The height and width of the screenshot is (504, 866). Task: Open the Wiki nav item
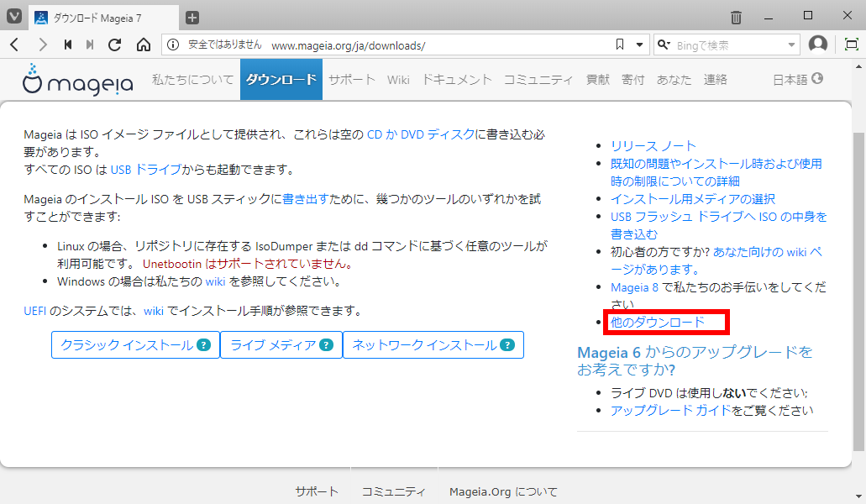pyautogui.click(x=398, y=80)
